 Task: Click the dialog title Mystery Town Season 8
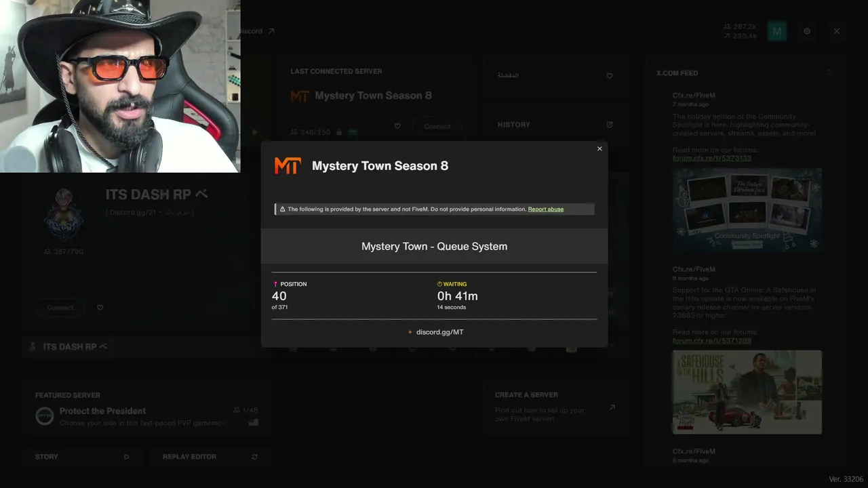[x=380, y=166]
